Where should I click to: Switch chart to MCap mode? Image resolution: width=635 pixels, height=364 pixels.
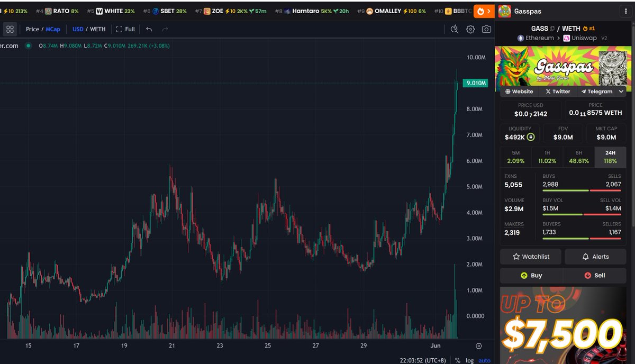click(x=53, y=29)
